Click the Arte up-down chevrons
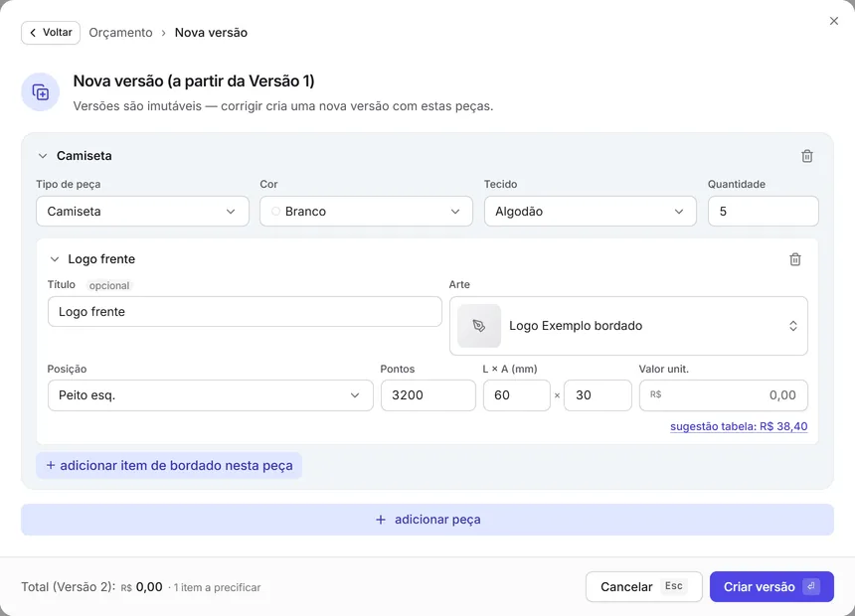 [x=792, y=326]
